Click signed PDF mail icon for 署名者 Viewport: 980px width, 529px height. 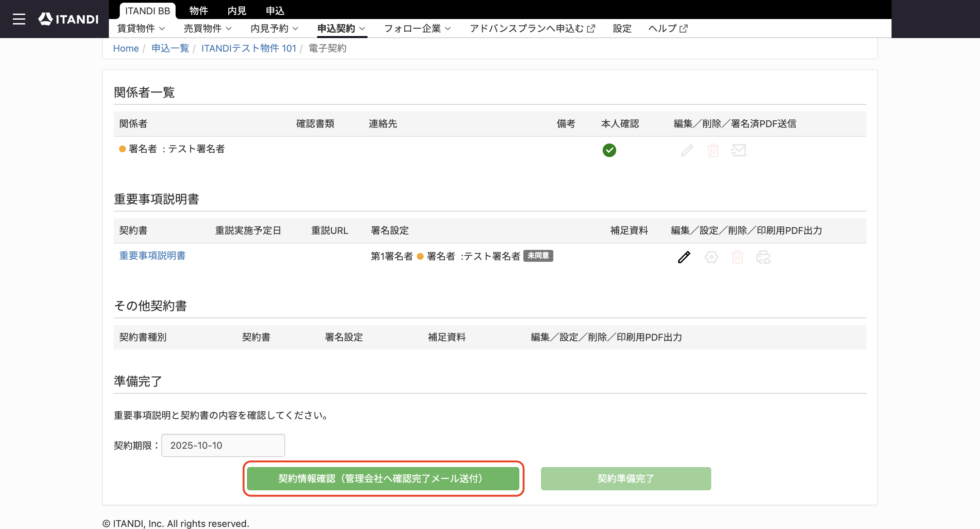(x=738, y=150)
